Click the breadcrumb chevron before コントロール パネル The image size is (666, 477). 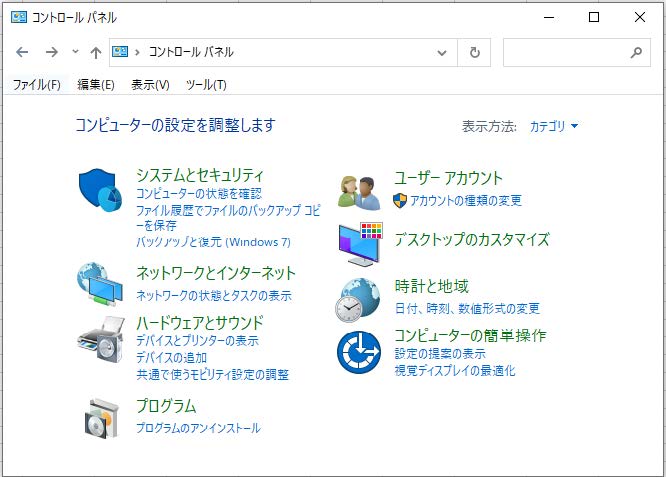(x=137, y=52)
